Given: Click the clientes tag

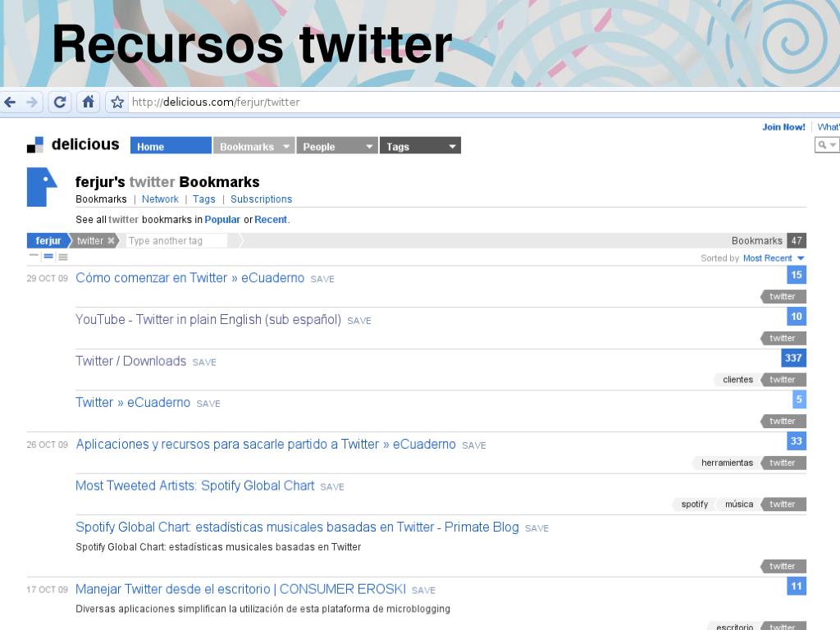Looking at the screenshot, I should click(x=737, y=380).
